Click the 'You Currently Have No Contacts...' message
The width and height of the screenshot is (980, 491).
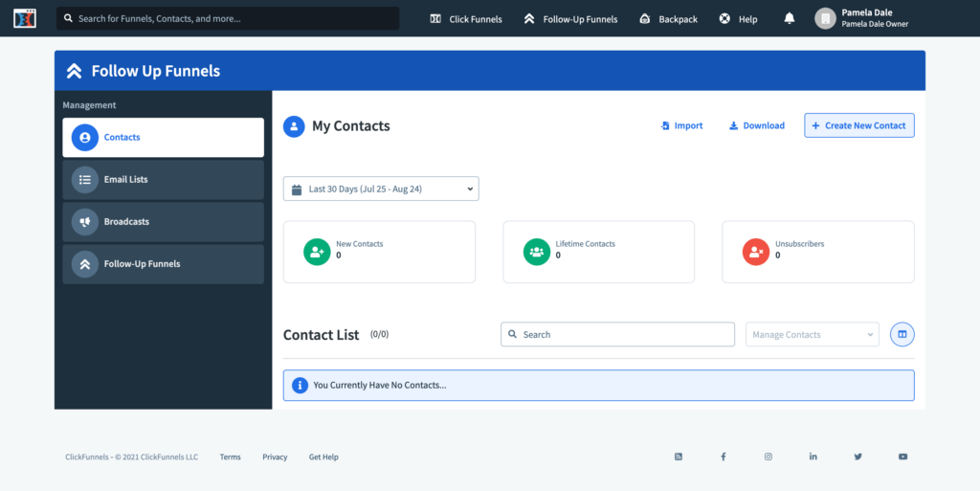pos(380,386)
